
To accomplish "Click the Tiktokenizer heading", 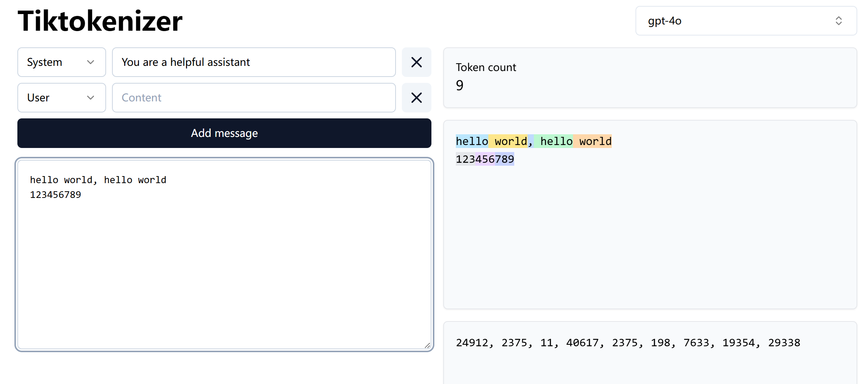I will [100, 21].
